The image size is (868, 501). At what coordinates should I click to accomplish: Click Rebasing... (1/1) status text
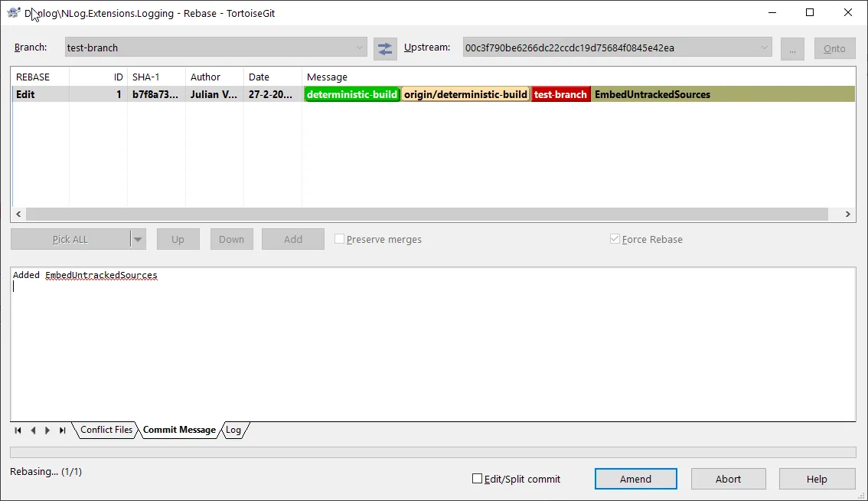(x=46, y=472)
